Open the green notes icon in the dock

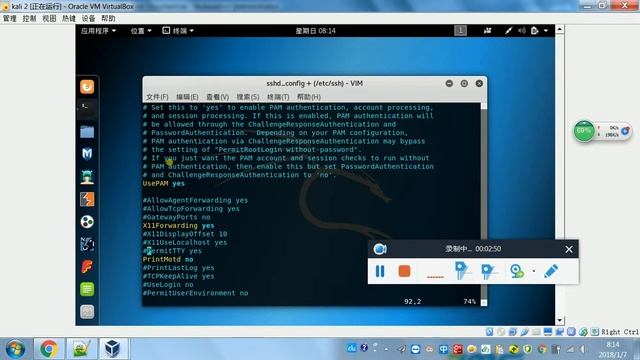click(x=87, y=289)
